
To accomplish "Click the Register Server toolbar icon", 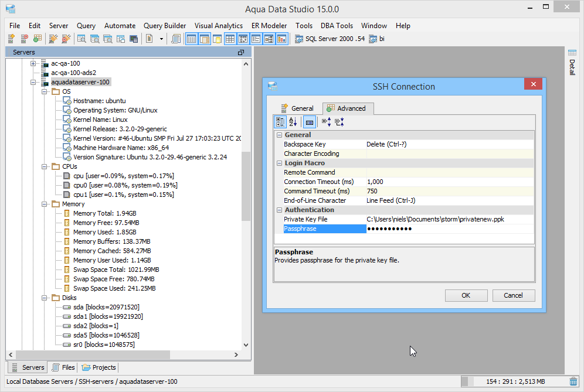I will (x=11, y=39).
